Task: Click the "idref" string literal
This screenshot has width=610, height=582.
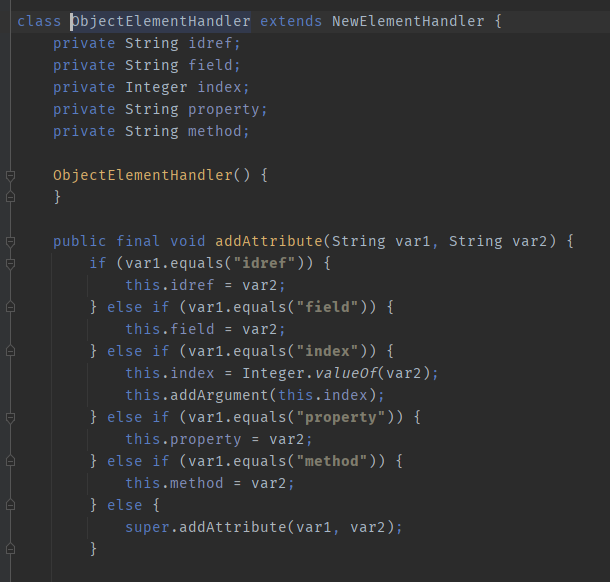Action: (264, 263)
